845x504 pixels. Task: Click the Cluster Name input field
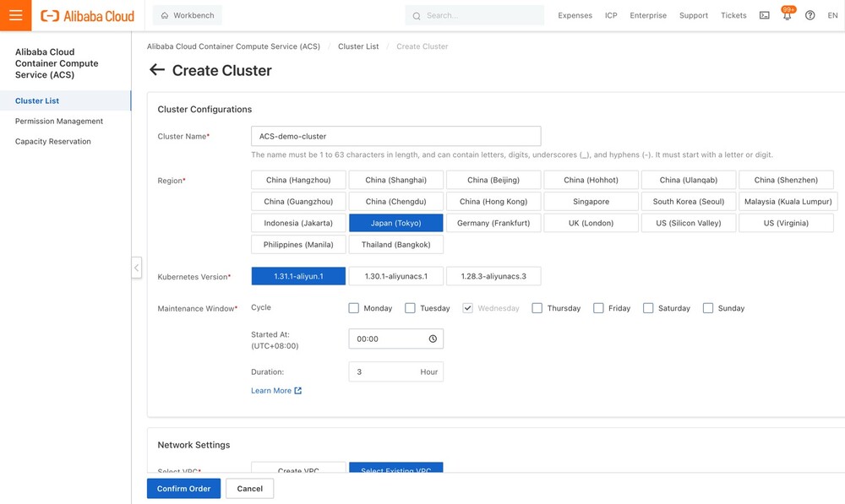pos(395,136)
